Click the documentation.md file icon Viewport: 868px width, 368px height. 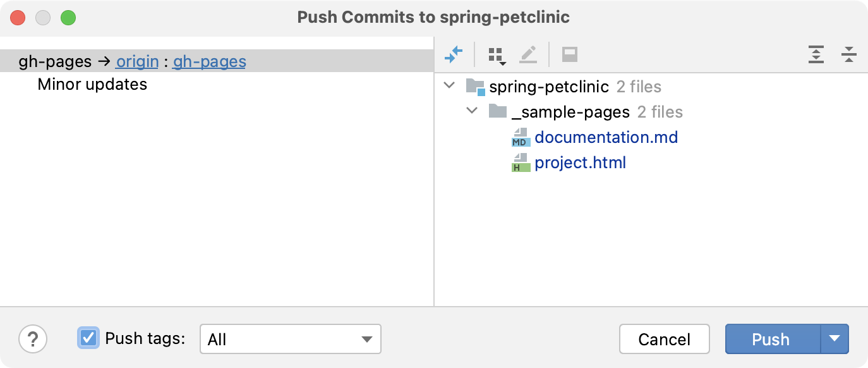pyautogui.click(x=521, y=137)
